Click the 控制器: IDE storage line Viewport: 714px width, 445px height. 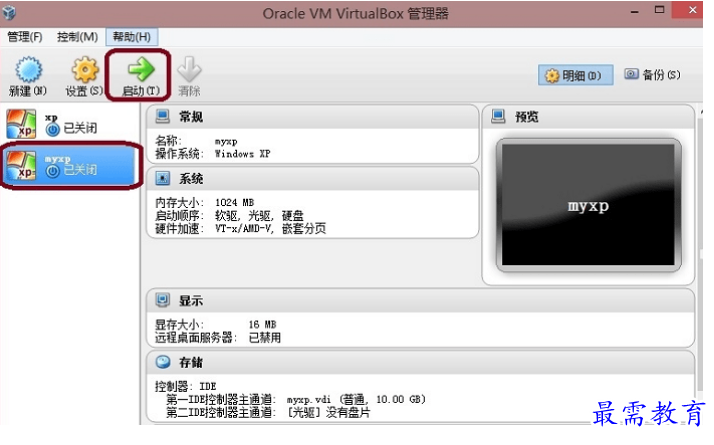(185, 387)
